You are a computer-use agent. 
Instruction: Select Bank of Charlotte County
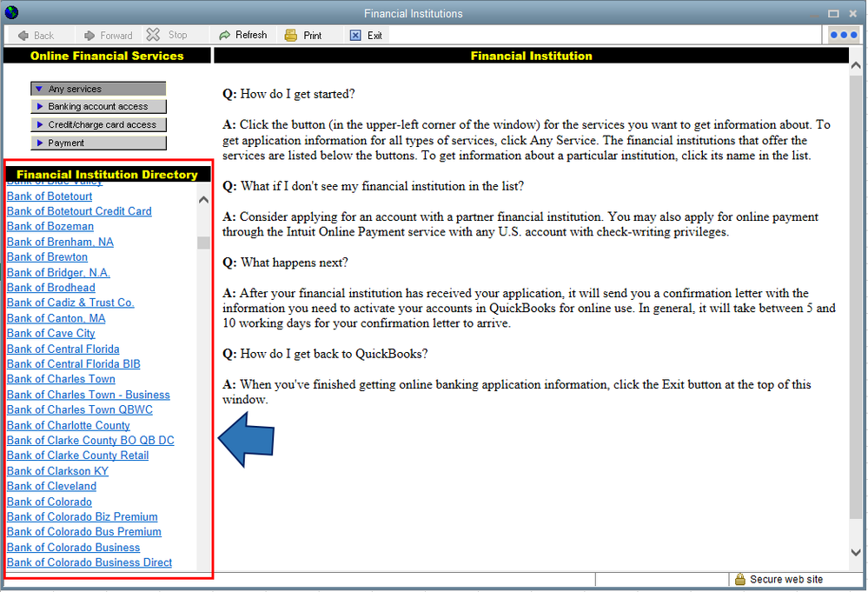tap(68, 425)
